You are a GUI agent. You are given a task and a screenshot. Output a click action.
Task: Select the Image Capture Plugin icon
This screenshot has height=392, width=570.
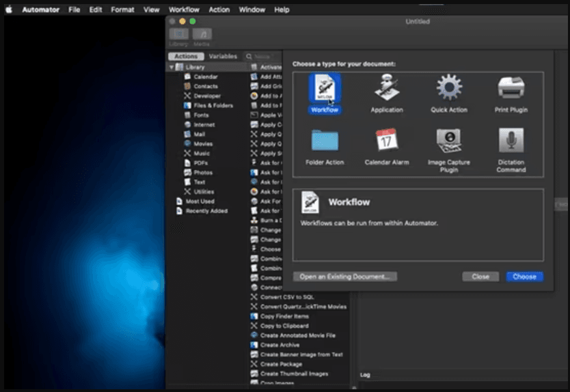coord(449,140)
